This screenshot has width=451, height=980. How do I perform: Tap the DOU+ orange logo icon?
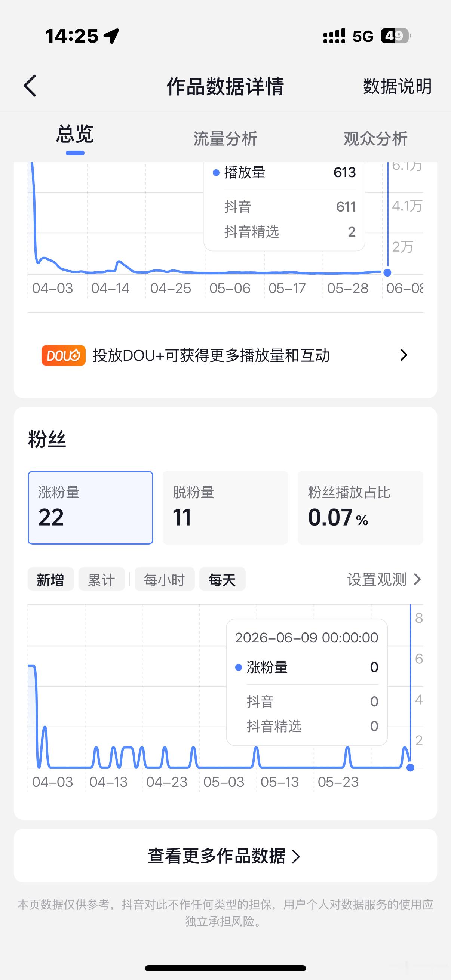(x=64, y=355)
